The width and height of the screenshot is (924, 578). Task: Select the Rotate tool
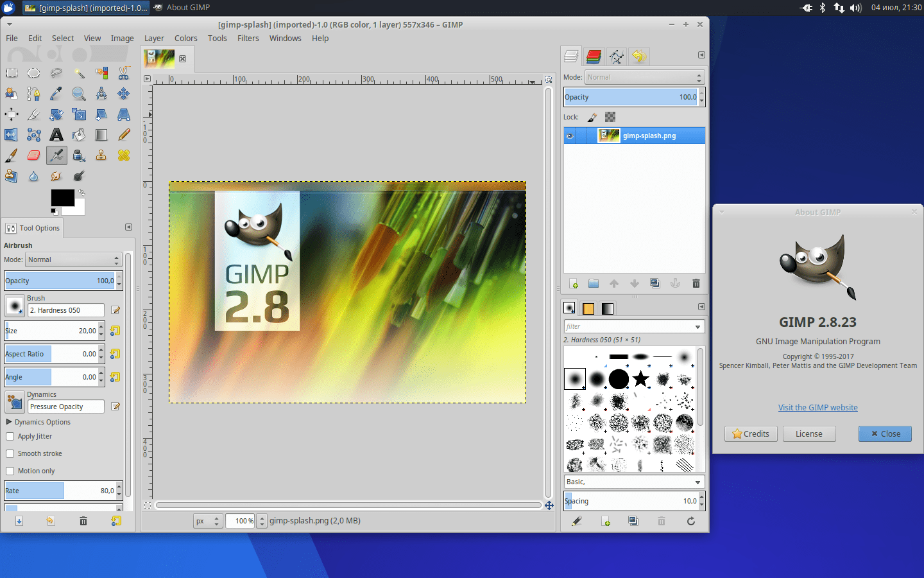pyautogui.click(x=56, y=114)
